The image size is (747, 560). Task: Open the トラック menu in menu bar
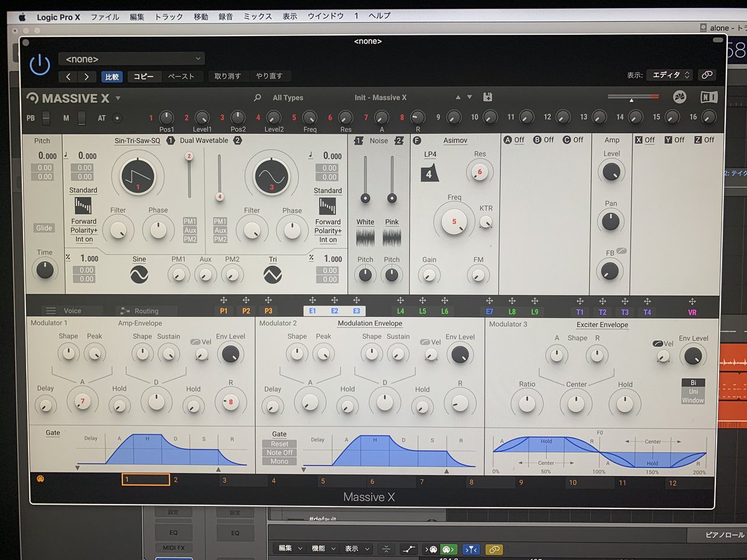tap(169, 16)
